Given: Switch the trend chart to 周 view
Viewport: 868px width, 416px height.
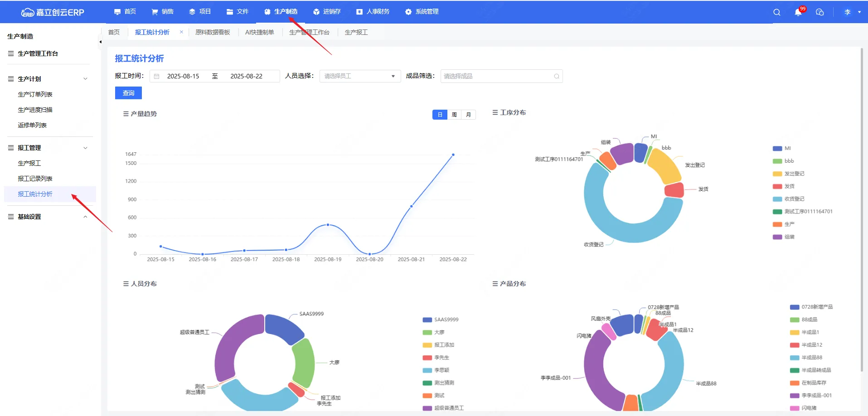Looking at the screenshot, I should 454,115.
